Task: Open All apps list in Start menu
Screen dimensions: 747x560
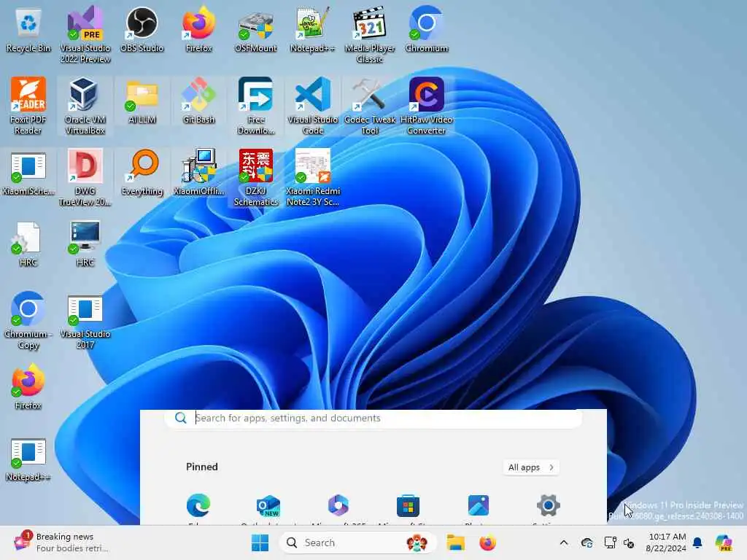Action: 531,467
